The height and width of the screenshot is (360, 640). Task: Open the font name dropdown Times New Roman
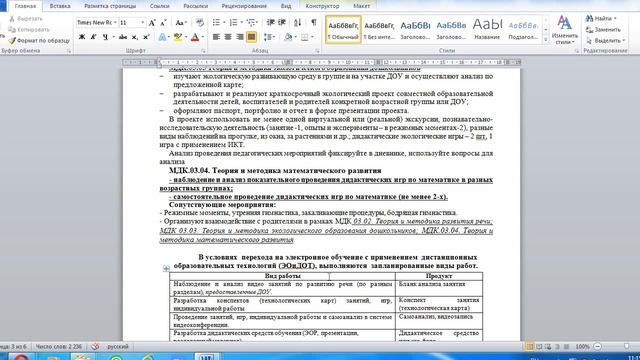pyautogui.click(x=115, y=23)
